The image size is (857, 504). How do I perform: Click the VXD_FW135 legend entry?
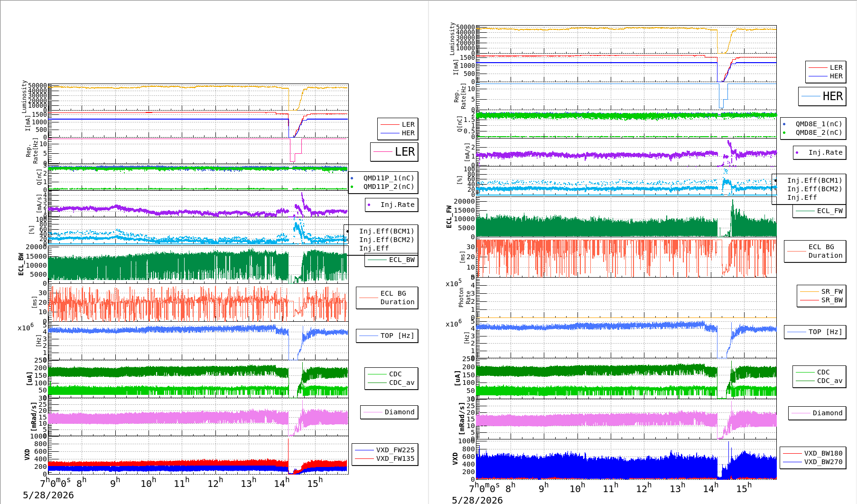[x=385, y=458]
